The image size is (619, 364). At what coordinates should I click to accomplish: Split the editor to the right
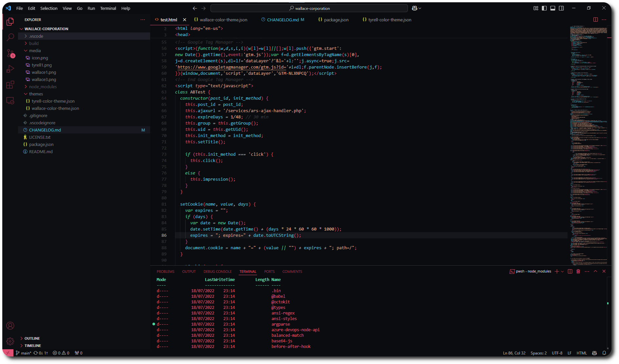point(595,20)
